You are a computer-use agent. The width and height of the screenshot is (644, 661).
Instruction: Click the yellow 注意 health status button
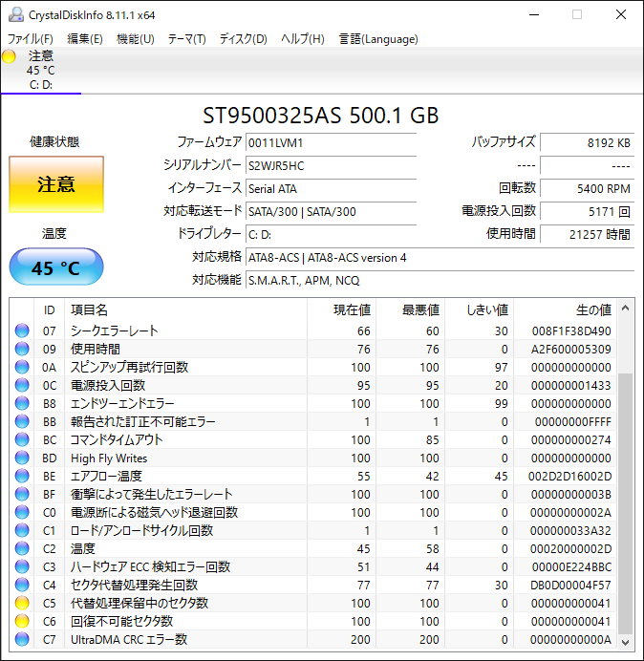click(x=56, y=184)
